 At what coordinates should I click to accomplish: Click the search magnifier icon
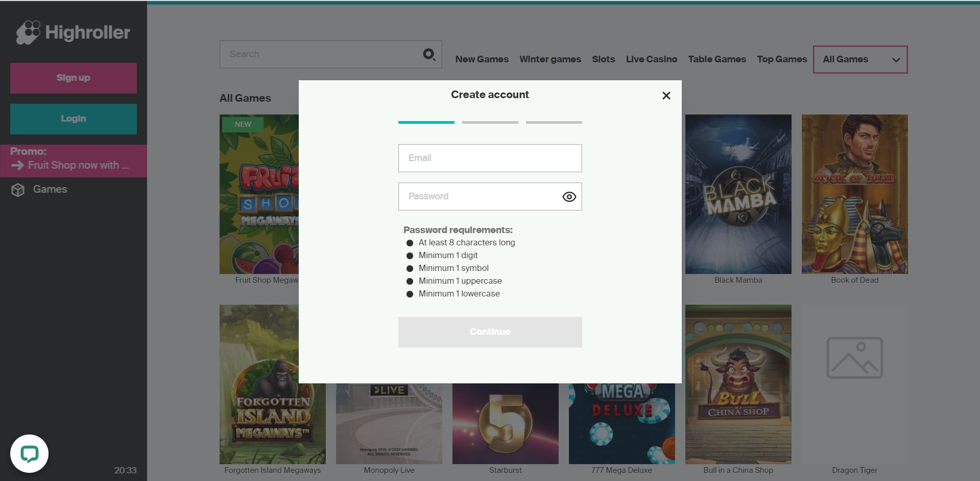429,54
